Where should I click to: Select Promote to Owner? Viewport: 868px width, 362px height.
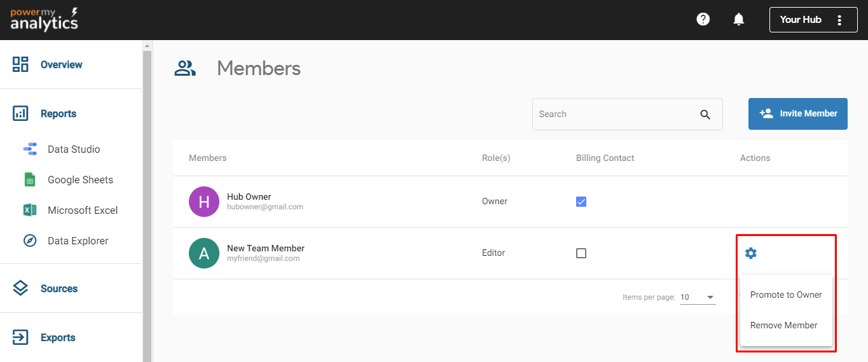[x=786, y=295]
